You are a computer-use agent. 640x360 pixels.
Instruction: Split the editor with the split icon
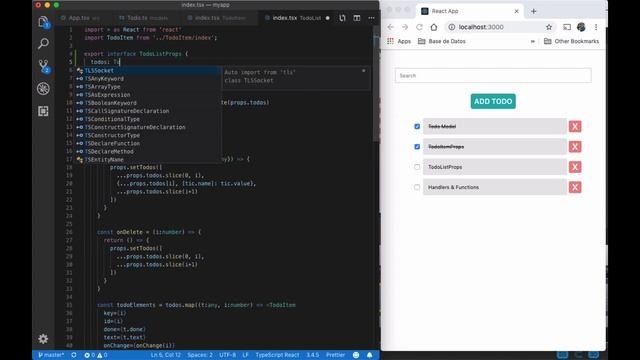357,18
